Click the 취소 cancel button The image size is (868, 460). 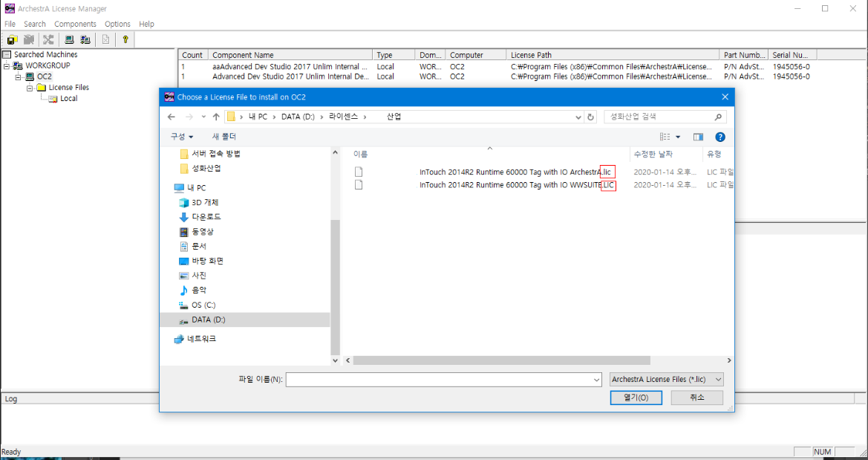click(697, 398)
